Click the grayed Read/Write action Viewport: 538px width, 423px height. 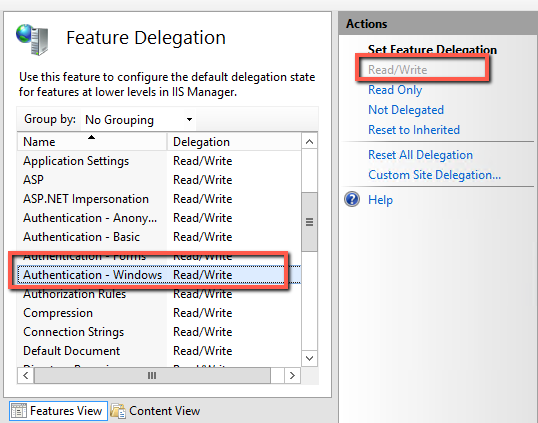point(398,70)
